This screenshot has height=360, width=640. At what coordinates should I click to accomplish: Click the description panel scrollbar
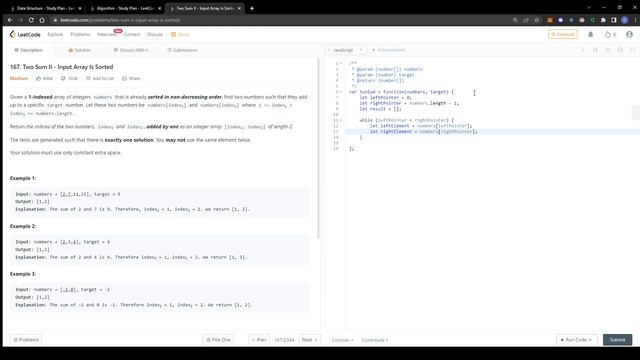(x=318, y=149)
